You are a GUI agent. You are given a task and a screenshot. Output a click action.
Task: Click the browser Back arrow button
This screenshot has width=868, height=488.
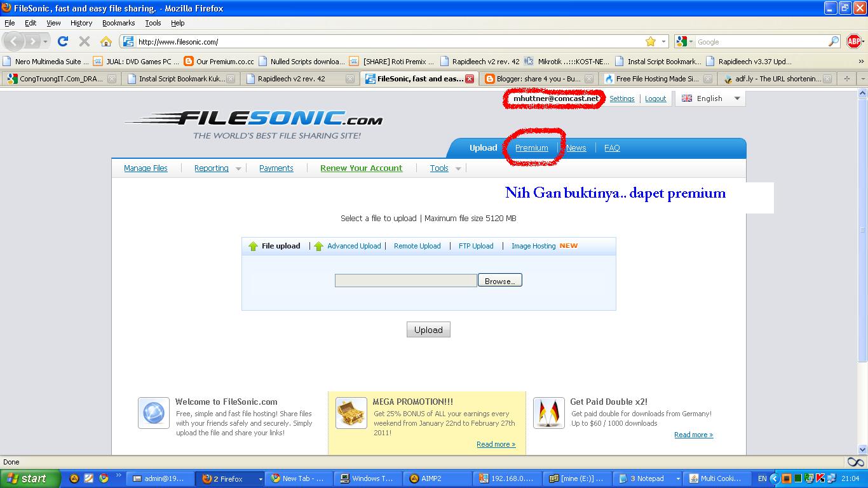click(13, 41)
